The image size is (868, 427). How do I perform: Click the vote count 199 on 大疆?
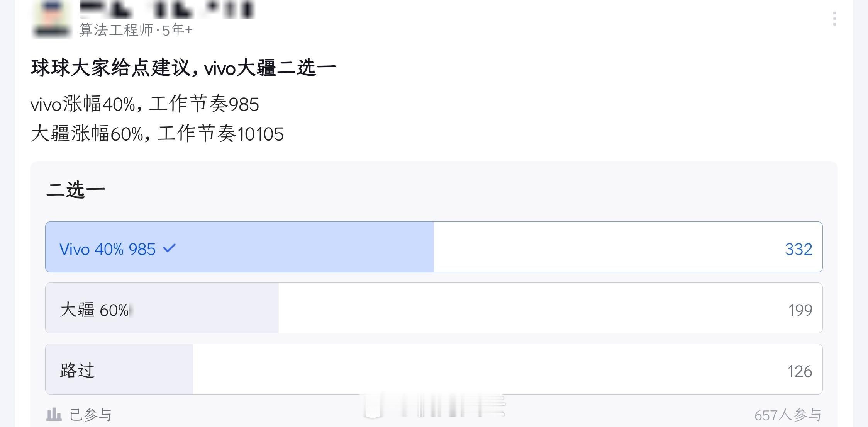tap(799, 309)
